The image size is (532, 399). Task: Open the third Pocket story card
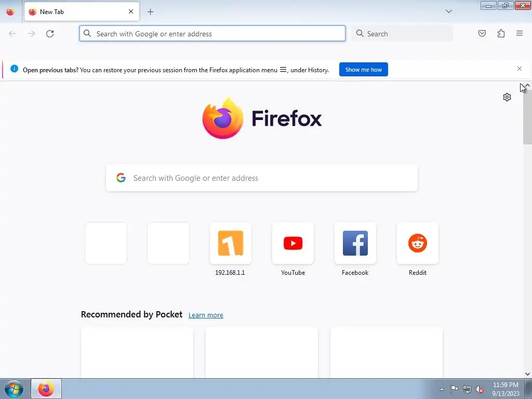tap(387, 353)
